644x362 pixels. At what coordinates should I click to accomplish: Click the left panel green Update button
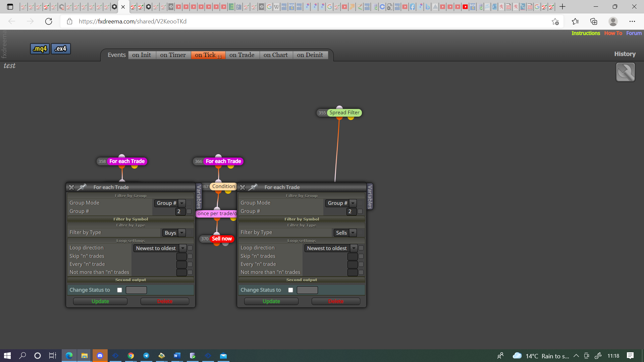tap(100, 301)
